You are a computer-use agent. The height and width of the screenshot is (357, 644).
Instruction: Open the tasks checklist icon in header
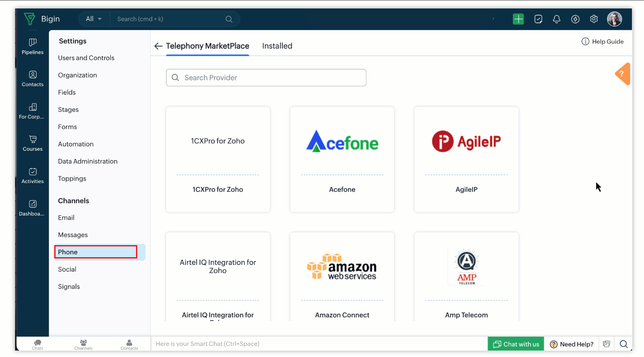[x=538, y=19]
